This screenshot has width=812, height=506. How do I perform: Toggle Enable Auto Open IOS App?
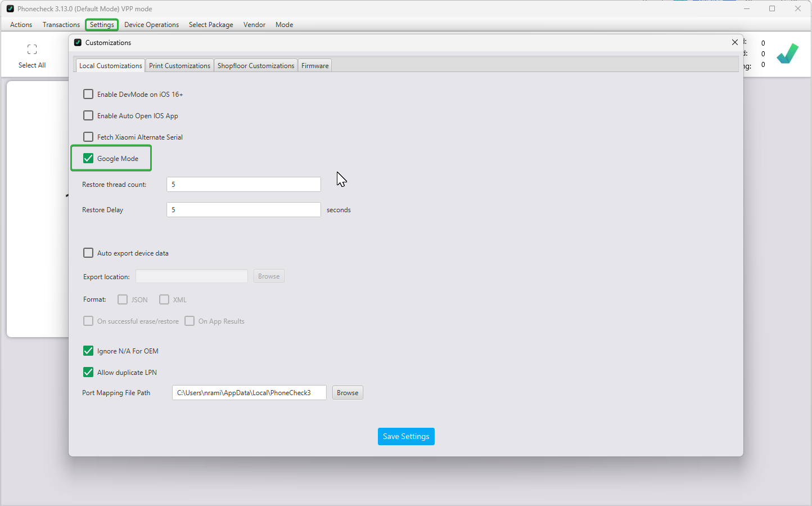88,115
